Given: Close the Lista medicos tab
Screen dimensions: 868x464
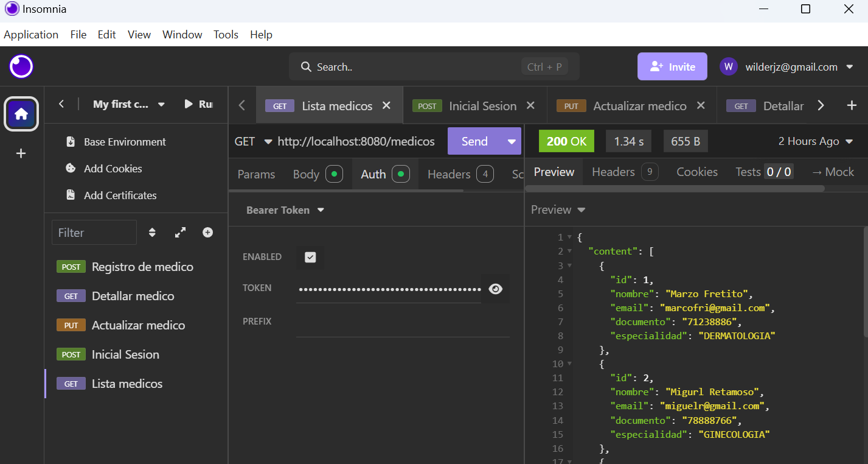Looking at the screenshot, I should pyautogui.click(x=386, y=105).
